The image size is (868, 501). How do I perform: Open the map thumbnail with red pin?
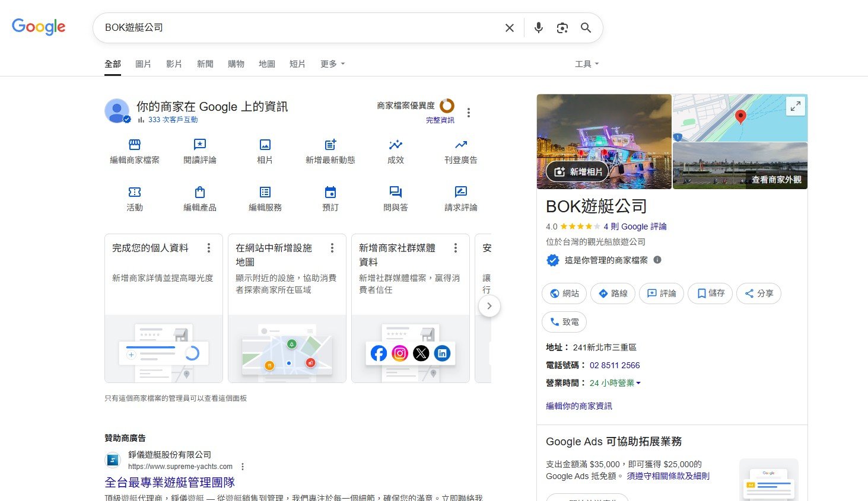(x=740, y=118)
